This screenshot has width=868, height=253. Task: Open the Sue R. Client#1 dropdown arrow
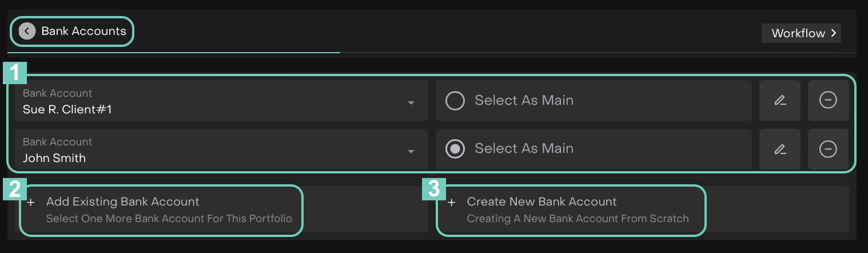click(411, 103)
